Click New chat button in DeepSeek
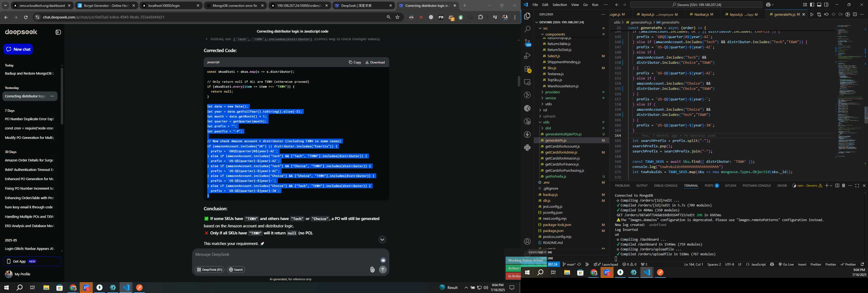Viewport: 868px width, 293px height. pos(18,49)
